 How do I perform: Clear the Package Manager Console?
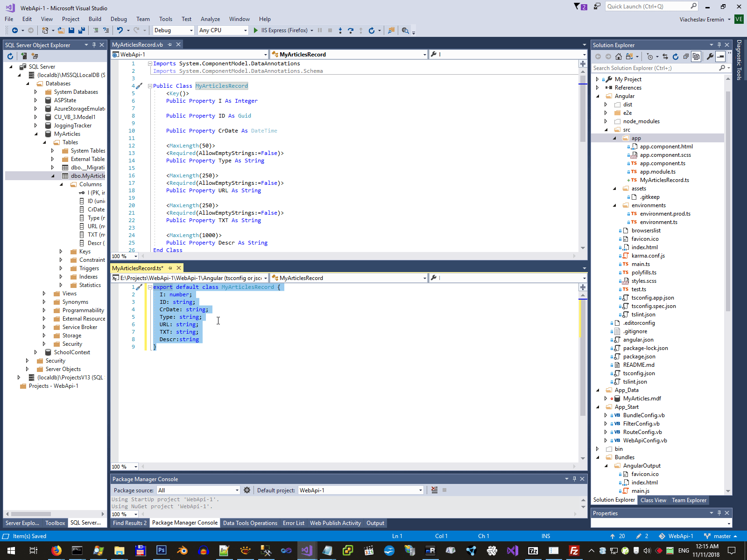435,490
